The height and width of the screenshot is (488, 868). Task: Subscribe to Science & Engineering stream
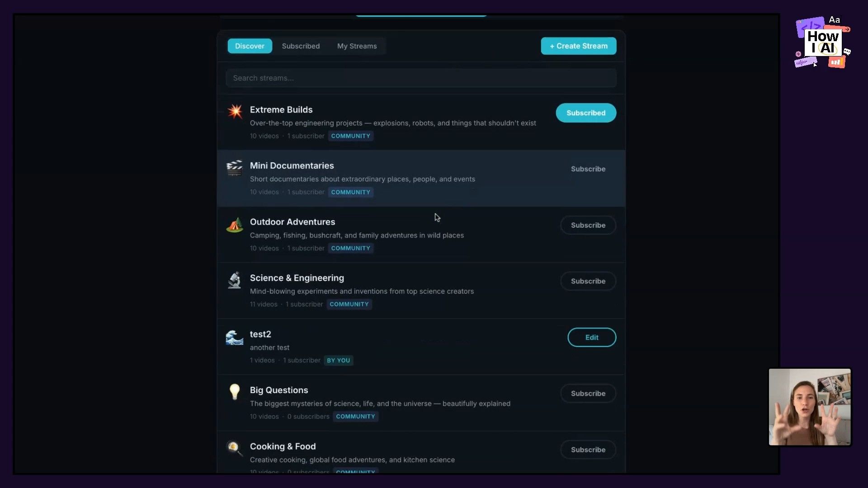[x=588, y=281]
